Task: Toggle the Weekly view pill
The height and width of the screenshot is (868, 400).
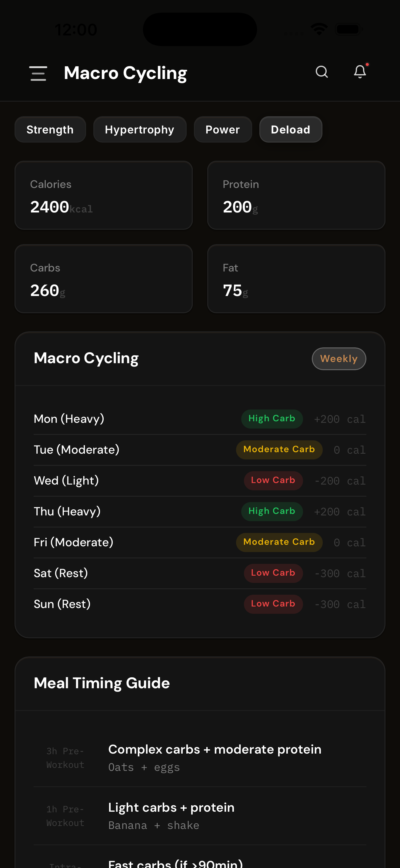Action: (x=338, y=359)
